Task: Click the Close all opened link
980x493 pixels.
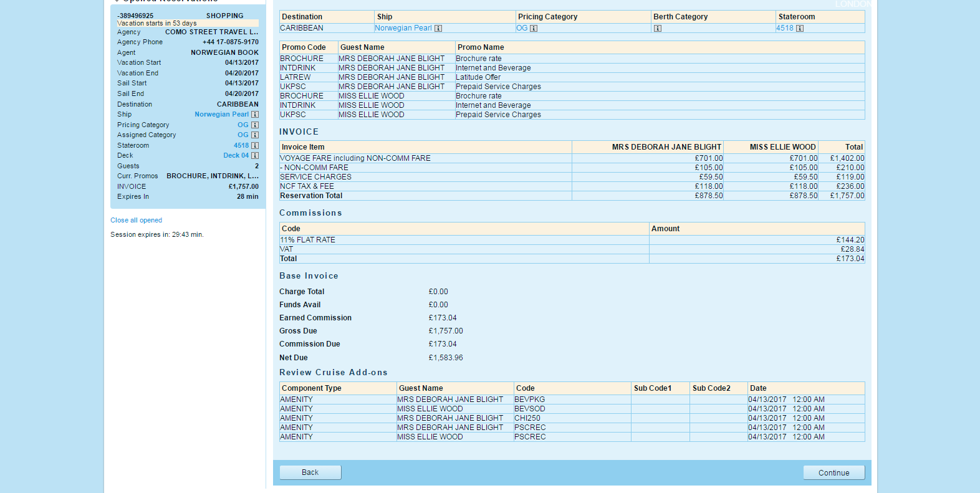Action: (x=136, y=220)
